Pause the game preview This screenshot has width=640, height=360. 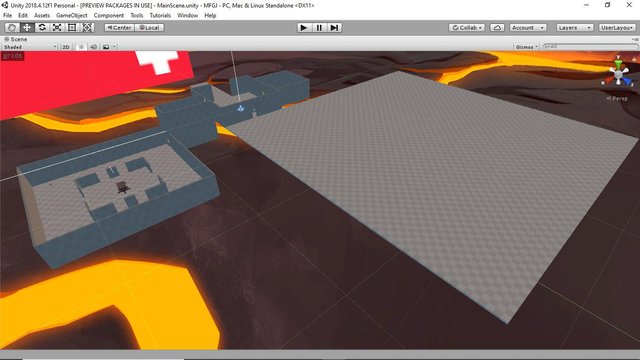(319, 27)
